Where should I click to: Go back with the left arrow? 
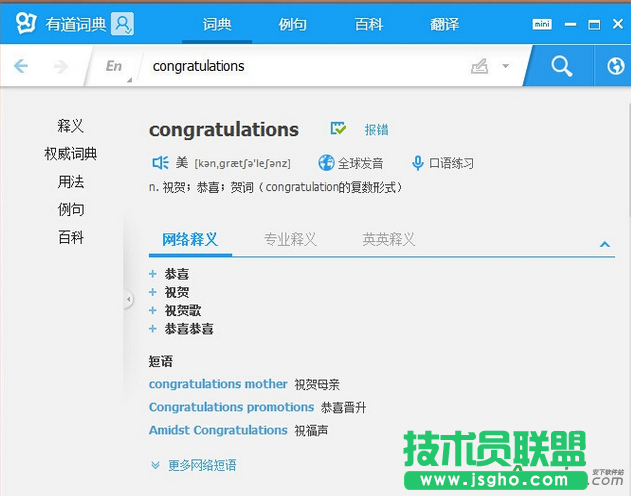tap(21, 66)
